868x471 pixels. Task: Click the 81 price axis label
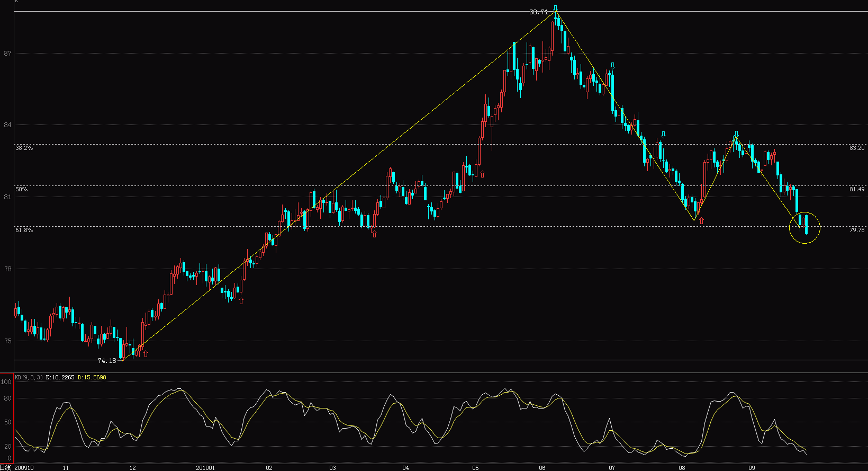coord(7,197)
